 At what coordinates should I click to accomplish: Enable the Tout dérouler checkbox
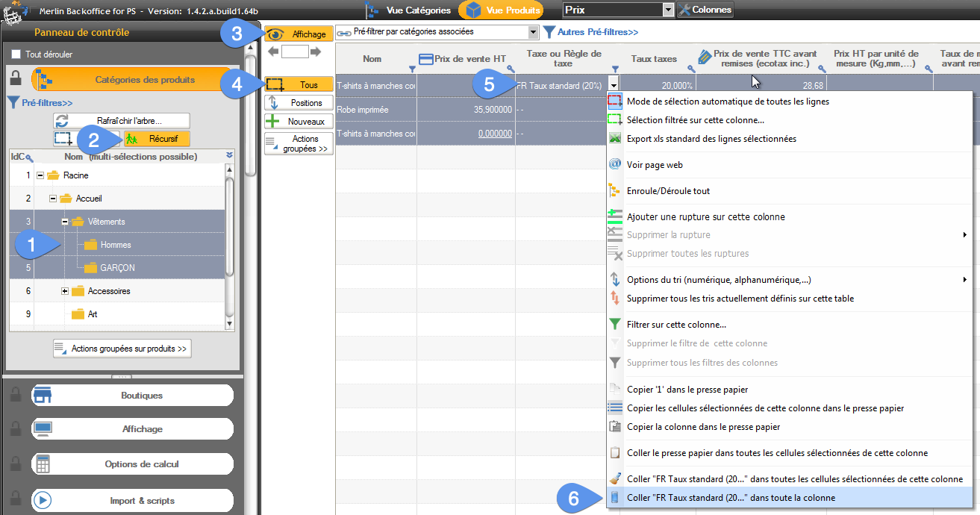pos(16,54)
